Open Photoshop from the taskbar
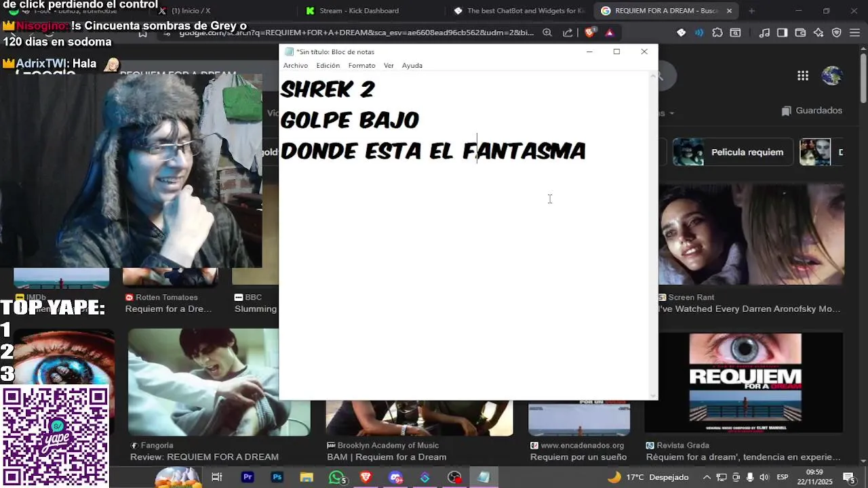The height and width of the screenshot is (488, 868). click(x=277, y=477)
